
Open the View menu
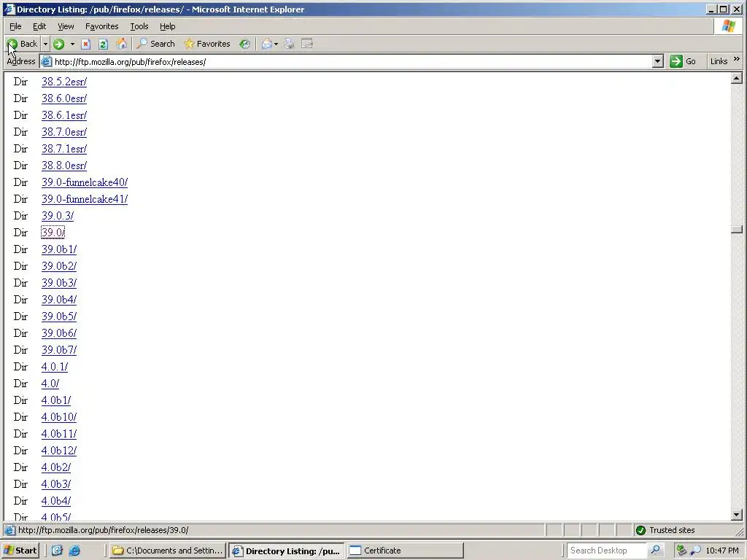point(66,26)
